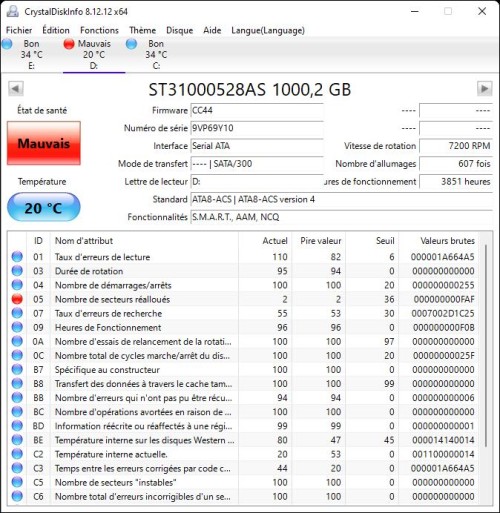Viewport: 500px width, 513px height.
Task: Select the Nombre de secteurs réalloués row name
Action: 112,299
